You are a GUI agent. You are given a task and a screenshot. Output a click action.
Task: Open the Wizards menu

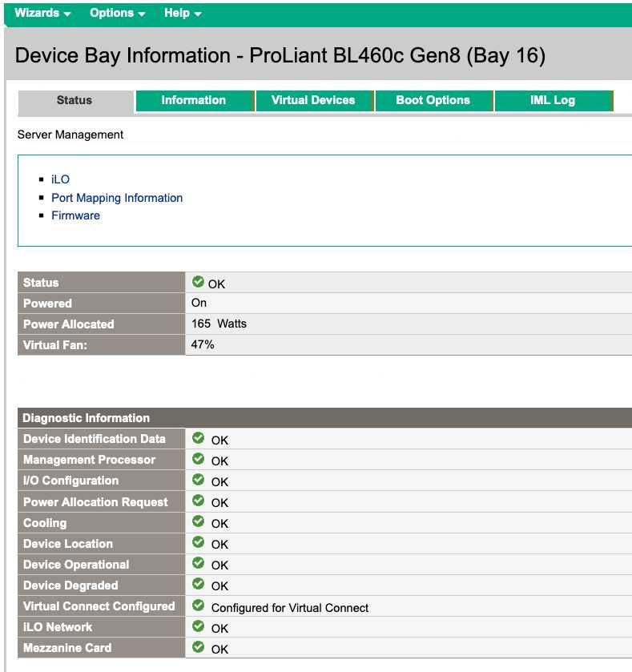(x=42, y=13)
